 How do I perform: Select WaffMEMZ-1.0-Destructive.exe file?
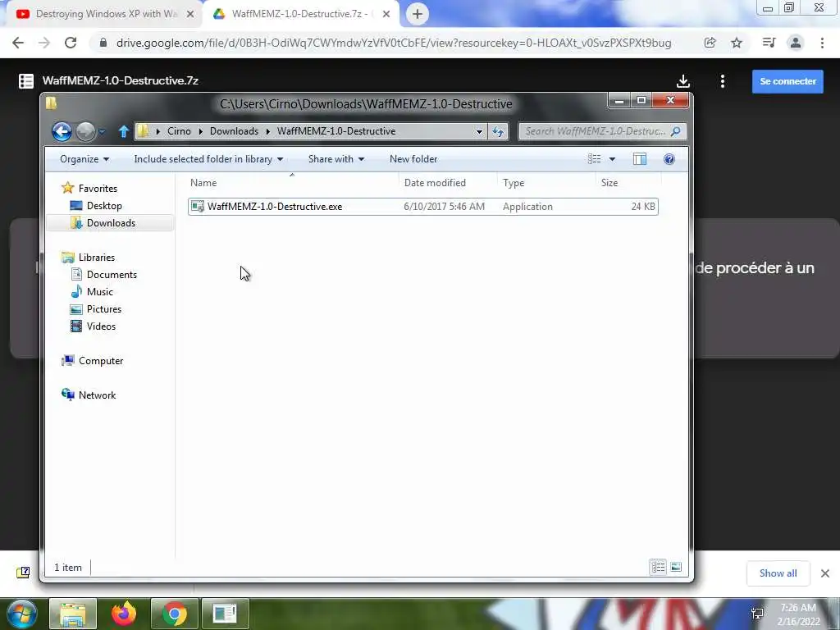pos(422,207)
